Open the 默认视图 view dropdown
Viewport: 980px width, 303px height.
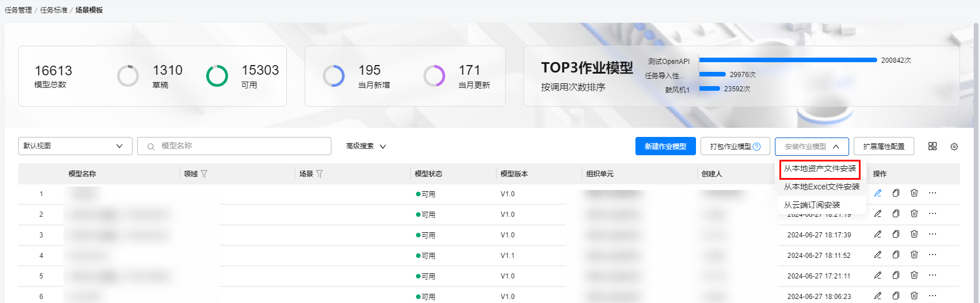tap(75, 146)
